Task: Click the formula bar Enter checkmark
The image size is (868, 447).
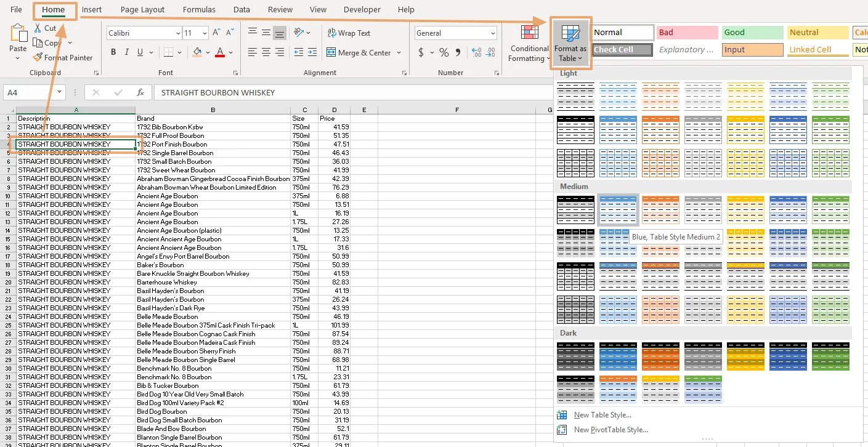Action: coord(118,92)
